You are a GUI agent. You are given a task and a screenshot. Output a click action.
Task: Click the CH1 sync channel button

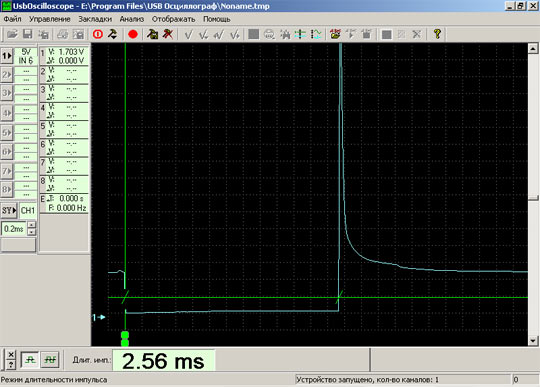tap(28, 210)
